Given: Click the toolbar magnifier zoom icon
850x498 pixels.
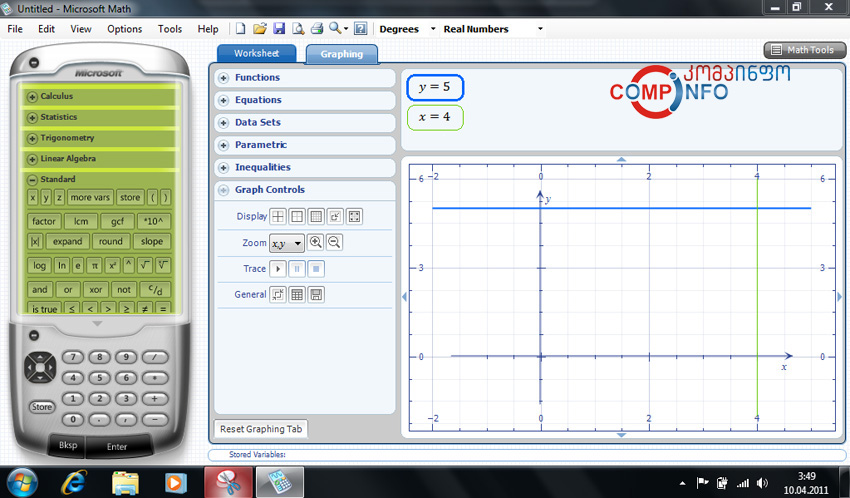Looking at the screenshot, I should coord(336,28).
